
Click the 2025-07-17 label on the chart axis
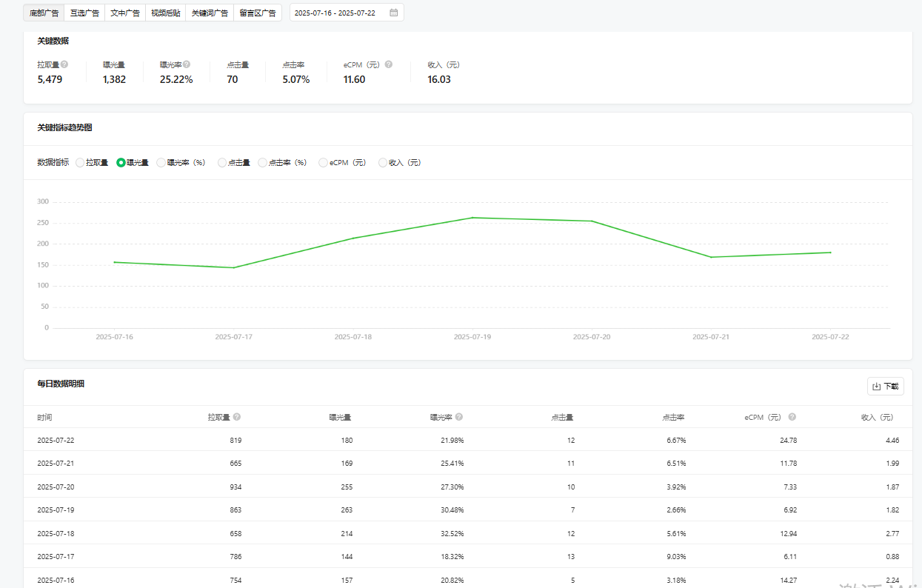click(234, 337)
